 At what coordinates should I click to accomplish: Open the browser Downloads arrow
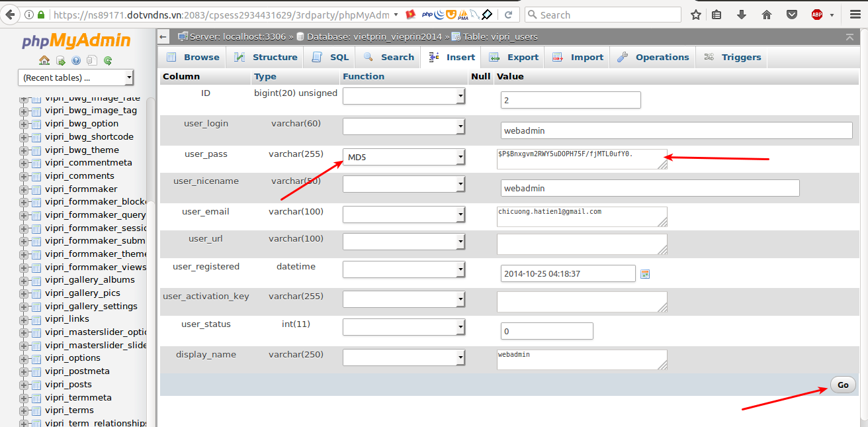(x=742, y=15)
